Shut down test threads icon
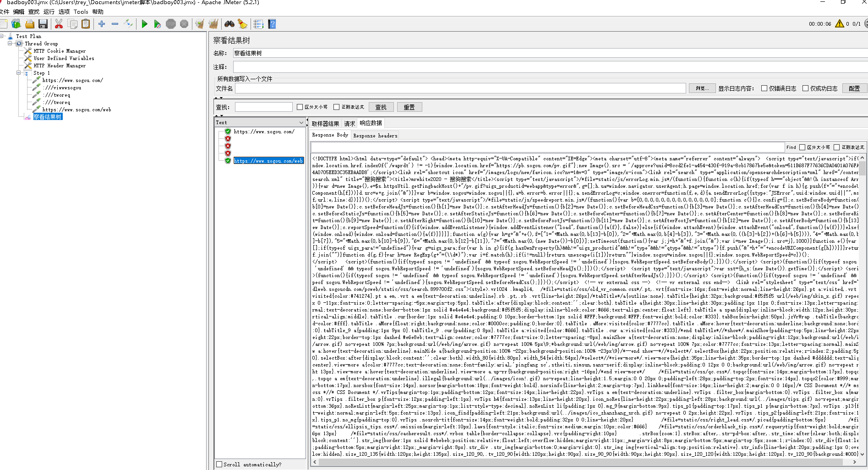The image size is (868, 470). (x=184, y=24)
